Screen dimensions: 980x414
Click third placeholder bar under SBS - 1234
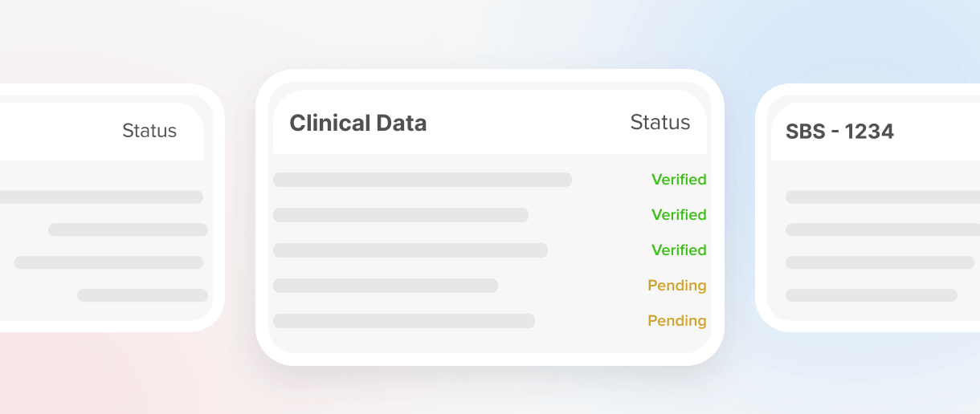click(880, 262)
